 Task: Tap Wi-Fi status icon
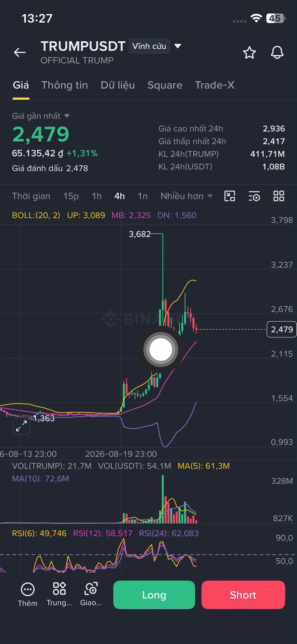pos(256,18)
